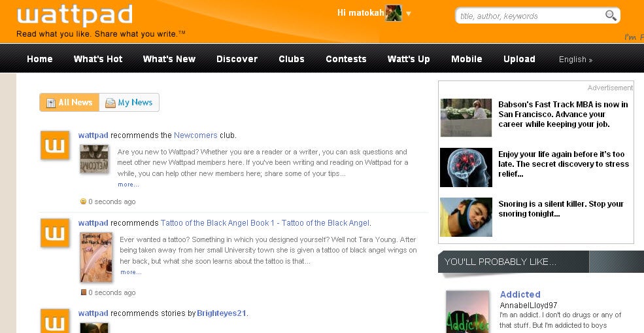The height and width of the screenshot is (333, 644).
Task: Click the 'Hi matokah' greeting text
Action: [x=361, y=12]
